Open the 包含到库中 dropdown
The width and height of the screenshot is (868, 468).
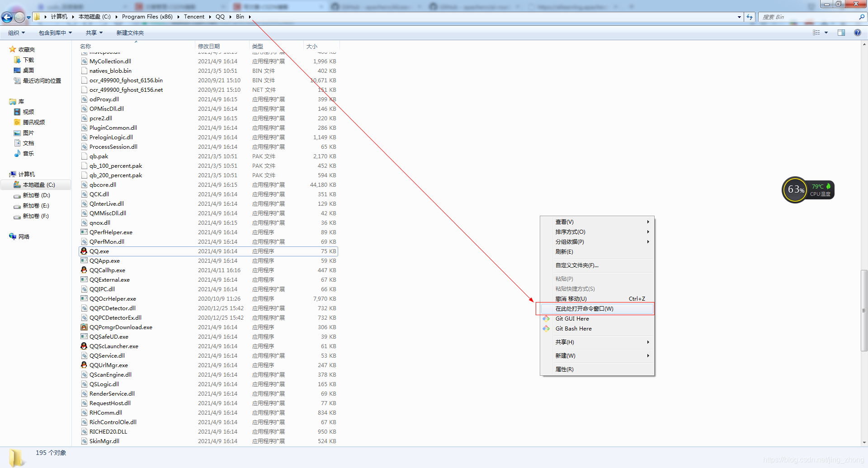pyautogui.click(x=55, y=33)
